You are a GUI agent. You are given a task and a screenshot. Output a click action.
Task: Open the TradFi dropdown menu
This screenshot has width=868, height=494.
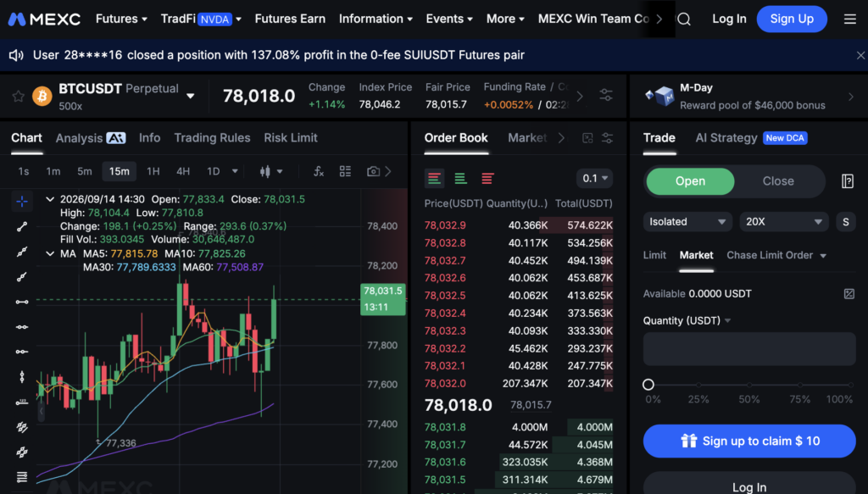click(201, 19)
